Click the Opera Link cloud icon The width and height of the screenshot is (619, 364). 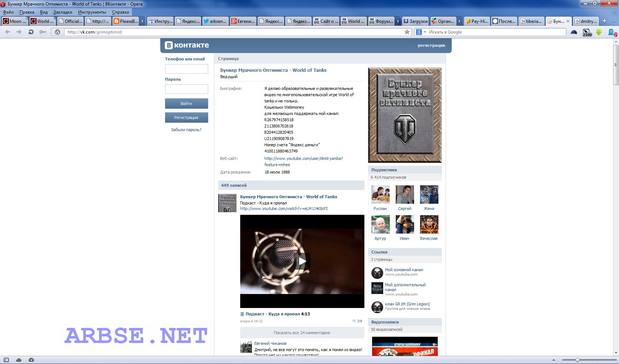(19, 360)
